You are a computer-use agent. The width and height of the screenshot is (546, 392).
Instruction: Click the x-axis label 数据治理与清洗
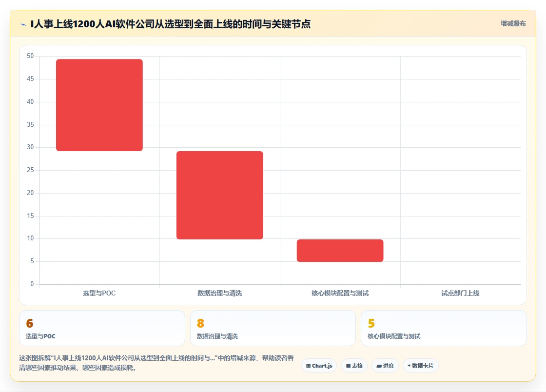(x=220, y=293)
